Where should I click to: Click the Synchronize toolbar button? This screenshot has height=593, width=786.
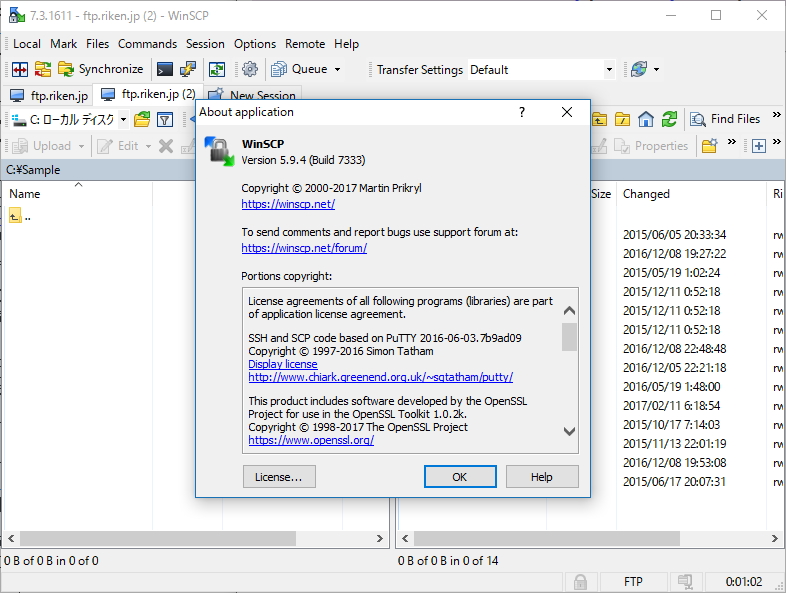[x=101, y=69]
